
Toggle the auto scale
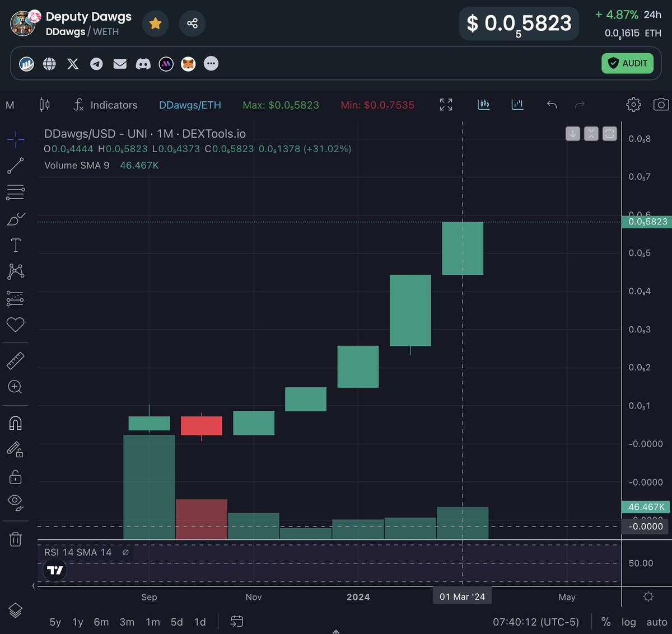tap(657, 622)
